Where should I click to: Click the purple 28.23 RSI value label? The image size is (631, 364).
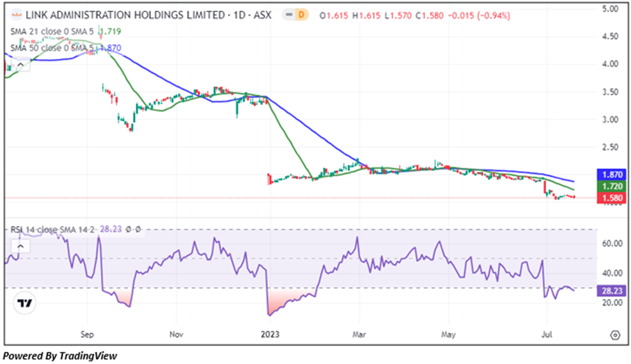coord(612,291)
